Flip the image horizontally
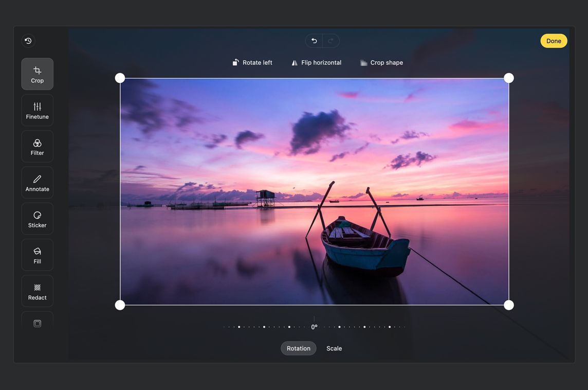The height and width of the screenshot is (390, 588). (x=316, y=62)
